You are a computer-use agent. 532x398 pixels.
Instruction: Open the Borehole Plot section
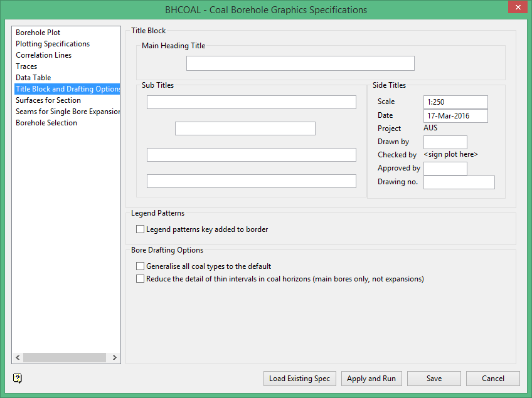tap(38, 33)
